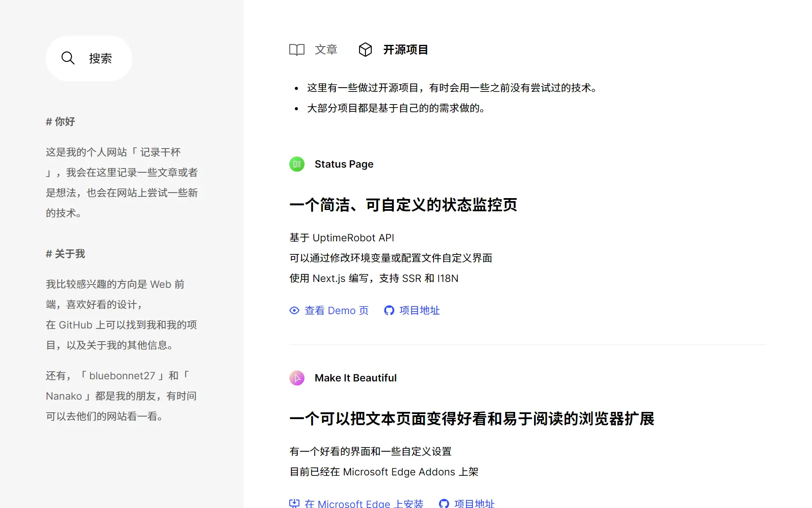Screen dimensions: 812x508
Task: Click the magnifier icon in the search bar
Action: [68, 58]
